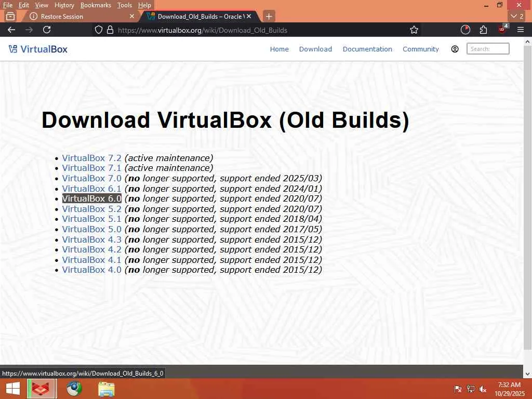This screenshot has width=532, height=399.
Task: Go to the Home nav link
Action: point(279,49)
